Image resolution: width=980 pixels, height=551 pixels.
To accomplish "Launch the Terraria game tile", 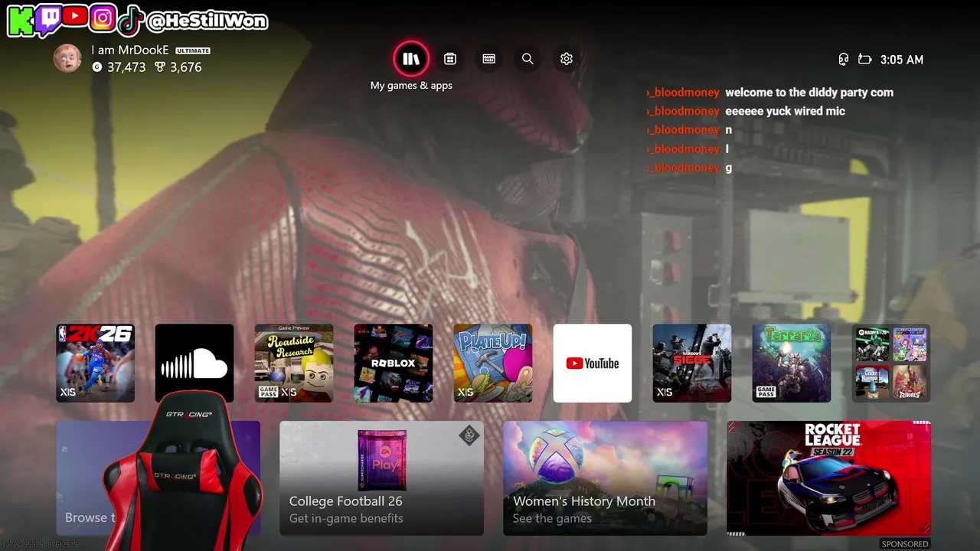I will tap(792, 363).
